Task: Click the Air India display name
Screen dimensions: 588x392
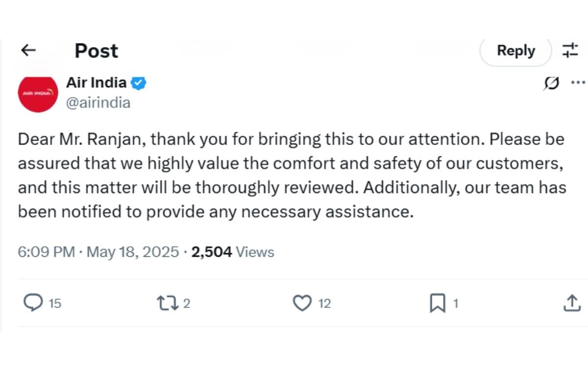Action: (x=96, y=82)
